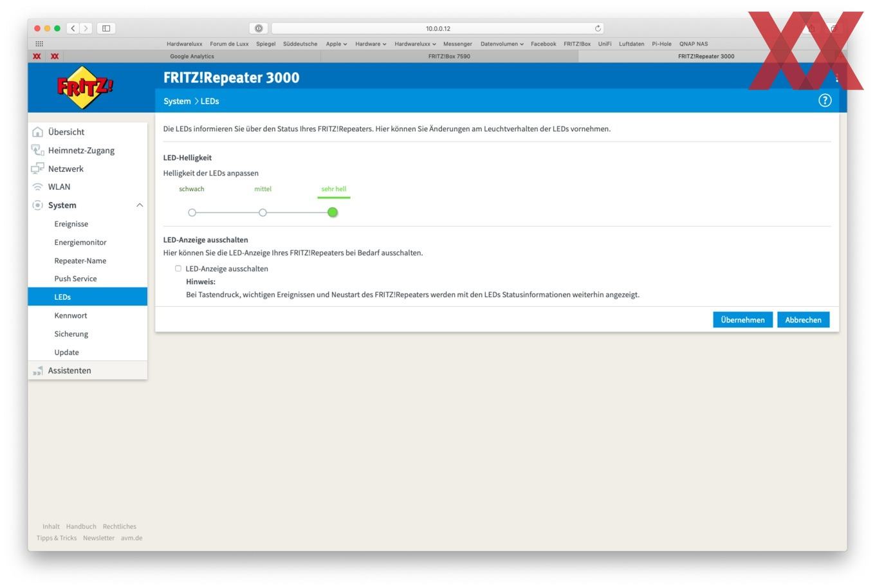Open the Forum de Luxx bookmark
This screenshot has height=588, width=875.
pyautogui.click(x=229, y=44)
